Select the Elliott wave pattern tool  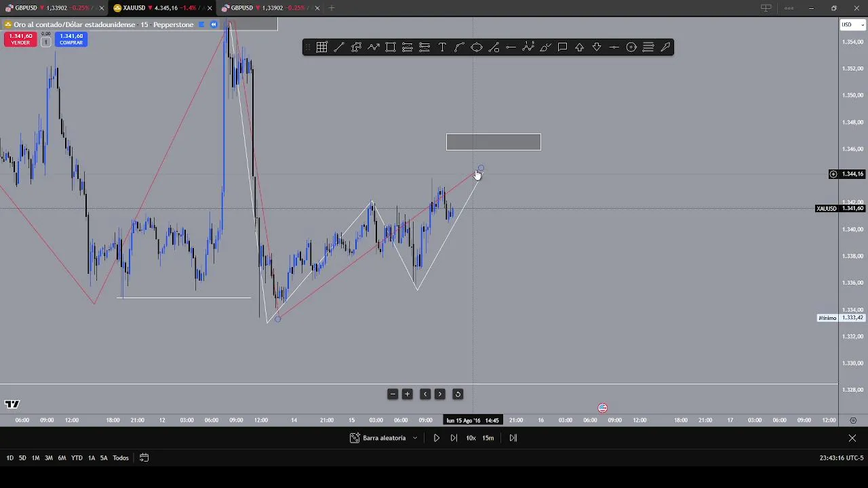(x=528, y=47)
